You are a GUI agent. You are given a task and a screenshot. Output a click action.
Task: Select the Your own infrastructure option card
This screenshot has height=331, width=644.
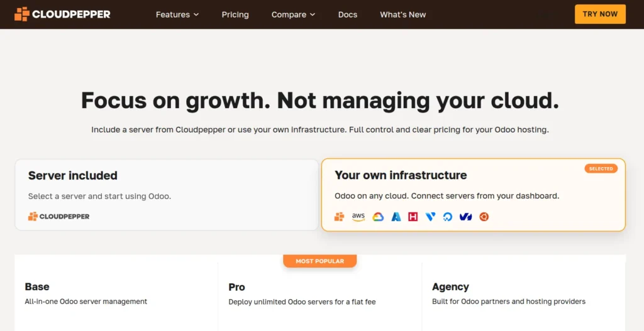click(x=474, y=195)
